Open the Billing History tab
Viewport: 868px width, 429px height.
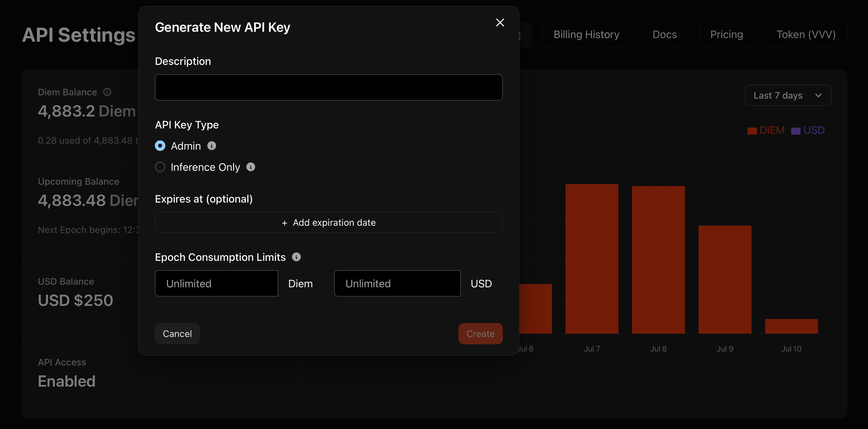[586, 34]
